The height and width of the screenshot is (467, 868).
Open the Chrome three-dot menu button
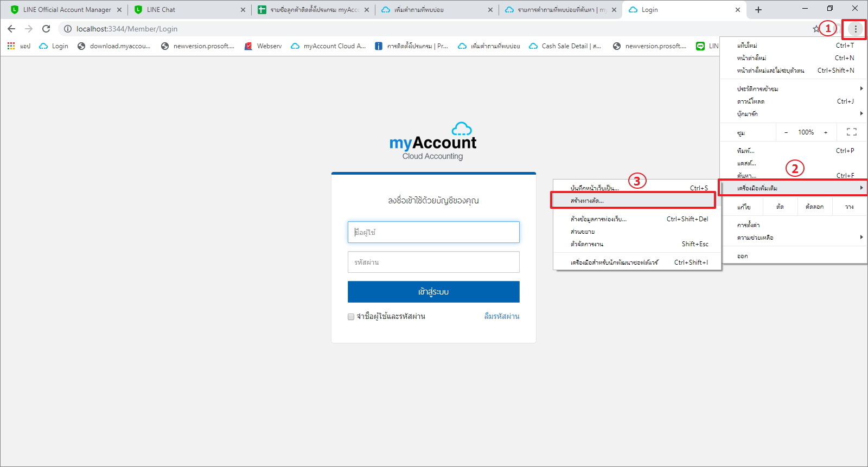pos(856,29)
